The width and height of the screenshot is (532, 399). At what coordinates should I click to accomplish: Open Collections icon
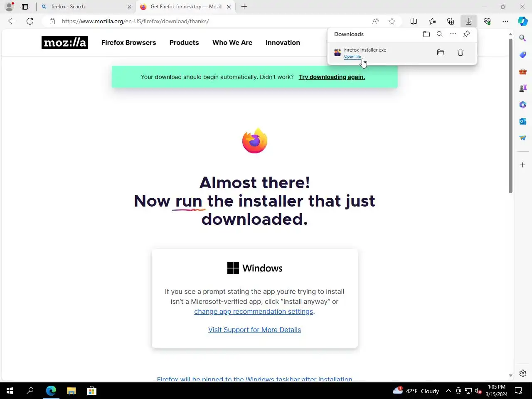[451, 21]
